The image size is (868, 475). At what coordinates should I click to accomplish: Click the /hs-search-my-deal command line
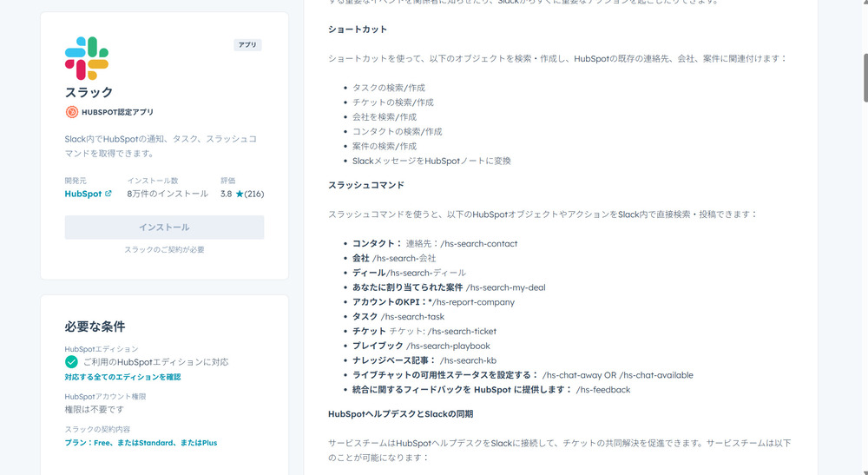pyautogui.click(x=449, y=288)
